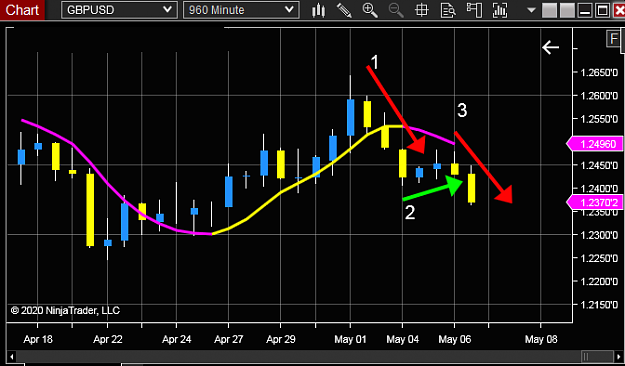Click the 1.2300'0 price axis label
625x366 pixels.
pyautogui.click(x=599, y=235)
